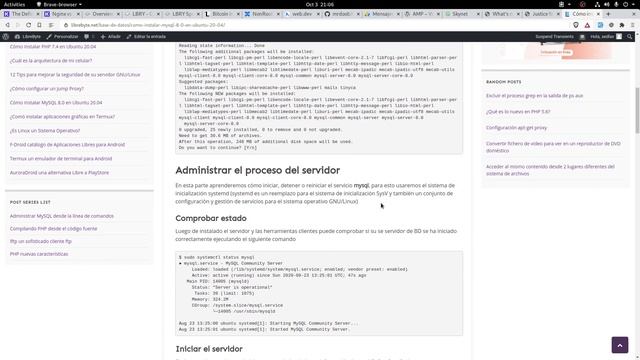
Task: Reload the current page
Action: (x=28, y=25)
